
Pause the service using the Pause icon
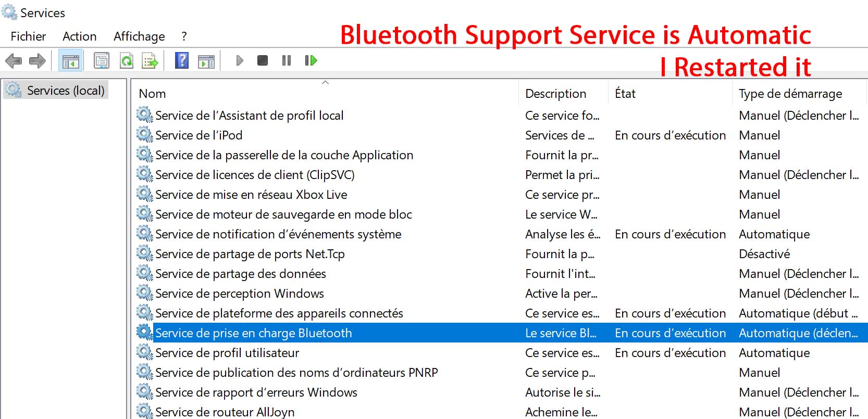pos(287,61)
